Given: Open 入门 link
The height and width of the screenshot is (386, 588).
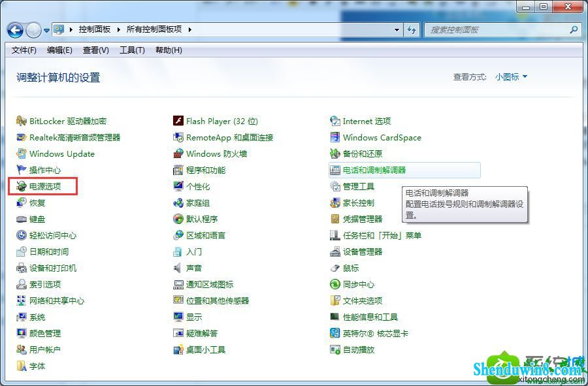Looking at the screenshot, I should (x=194, y=252).
